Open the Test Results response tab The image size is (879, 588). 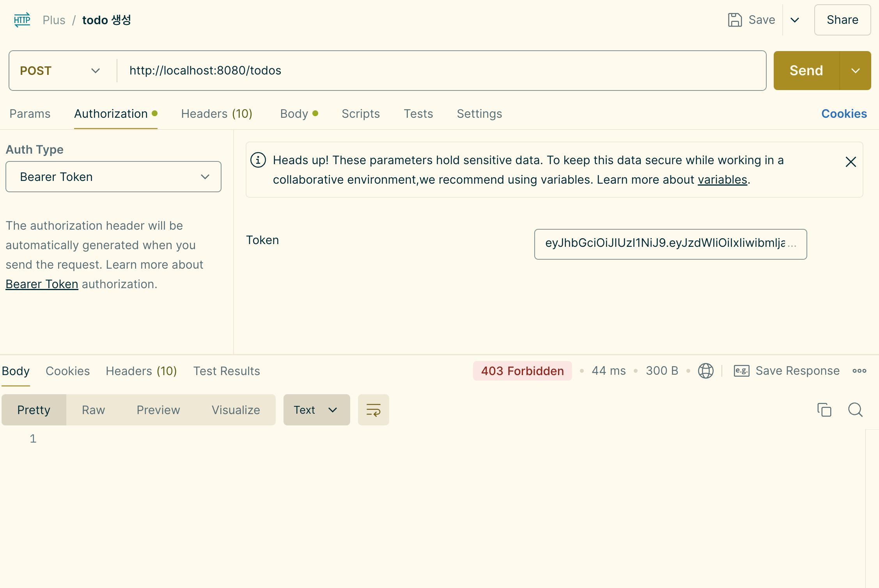pos(227,371)
